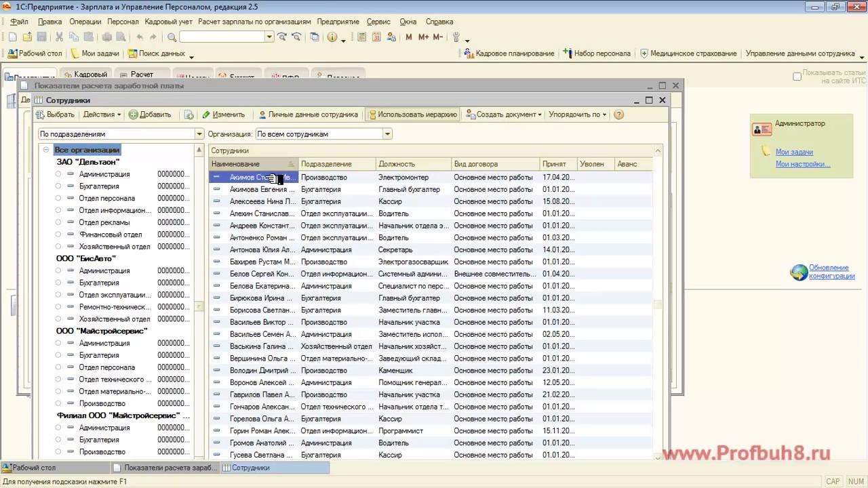Open the Calculator icon
This screenshot has height=488, width=868.
point(361,37)
